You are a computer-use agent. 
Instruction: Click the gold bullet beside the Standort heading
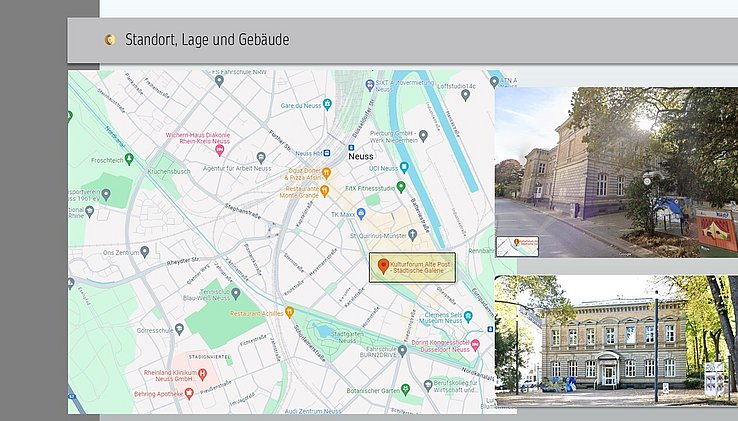click(x=110, y=40)
